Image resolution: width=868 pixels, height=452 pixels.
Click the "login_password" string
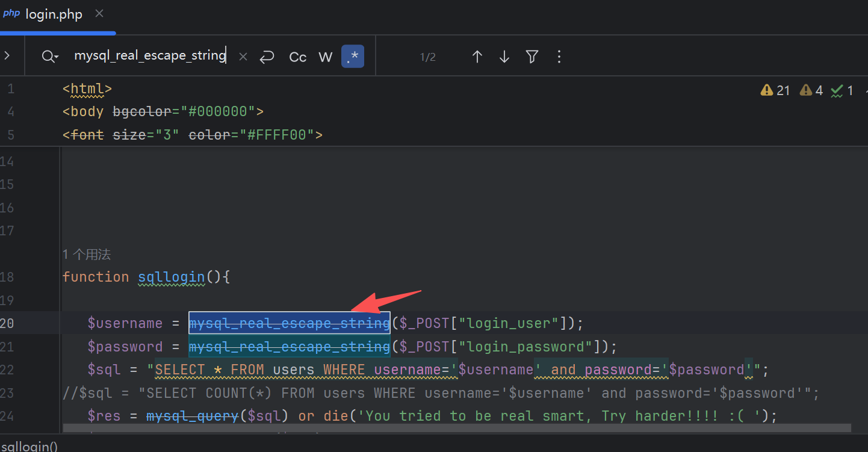(x=526, y=347)
